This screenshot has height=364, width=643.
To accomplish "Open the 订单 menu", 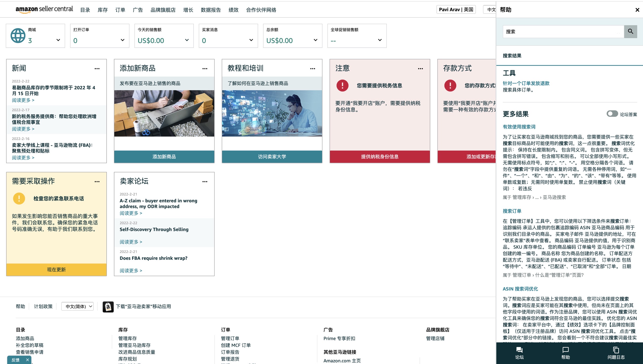I will [x=120, y=10].
